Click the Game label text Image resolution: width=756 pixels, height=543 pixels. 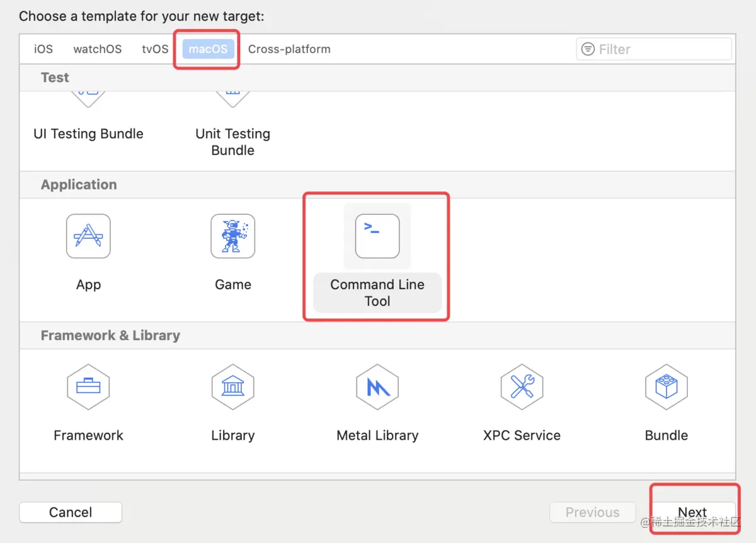pyautogui.click(x=233, y=285)
